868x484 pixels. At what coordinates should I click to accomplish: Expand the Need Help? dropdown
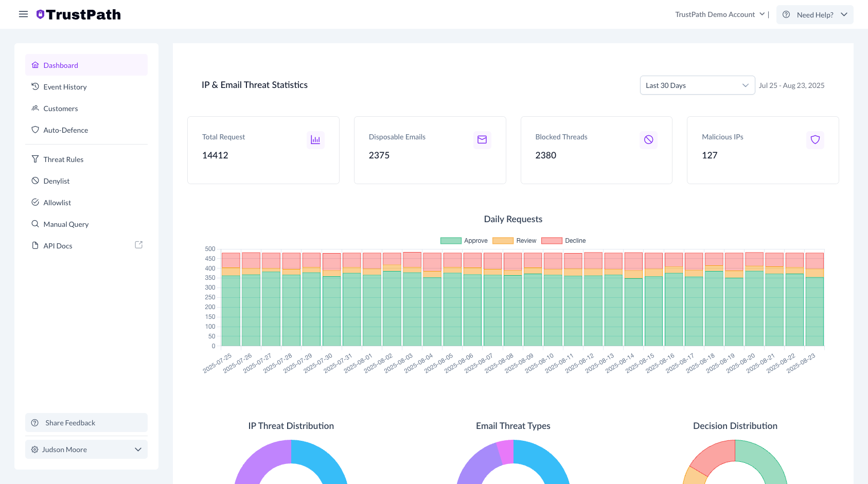[x=814, y=15]
